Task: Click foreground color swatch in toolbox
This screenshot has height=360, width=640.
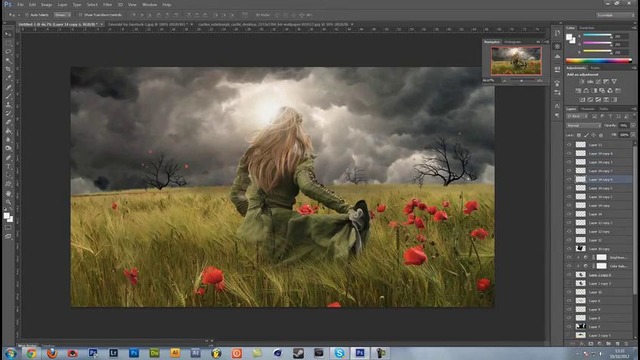Action: (7, 216)
